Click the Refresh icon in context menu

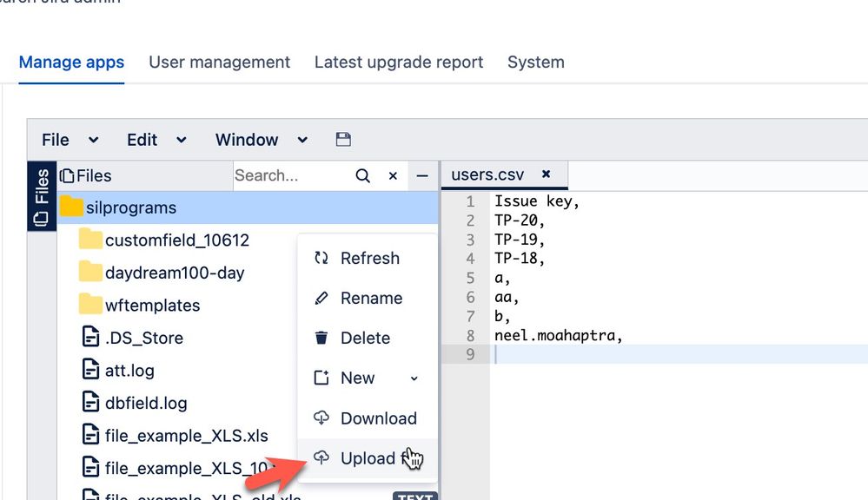(x=321, y=258)
